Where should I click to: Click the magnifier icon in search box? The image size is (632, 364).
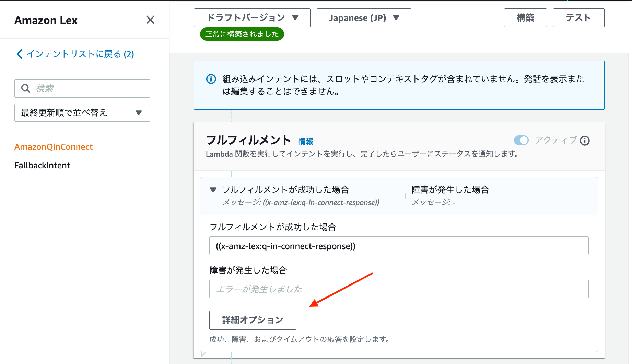(x=26, y=88)
